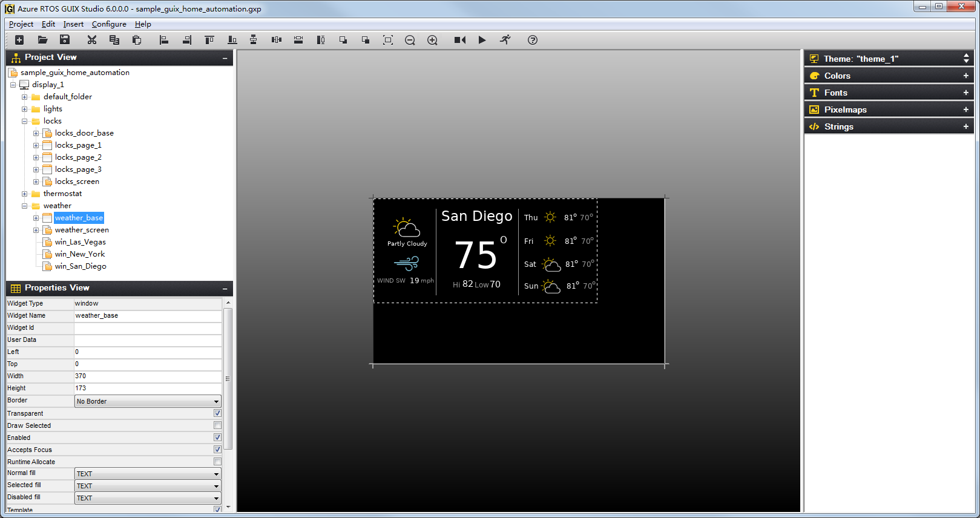The image size is (980, 518).
Task: Click the Widget Id input field
Action: coord(148,328)
